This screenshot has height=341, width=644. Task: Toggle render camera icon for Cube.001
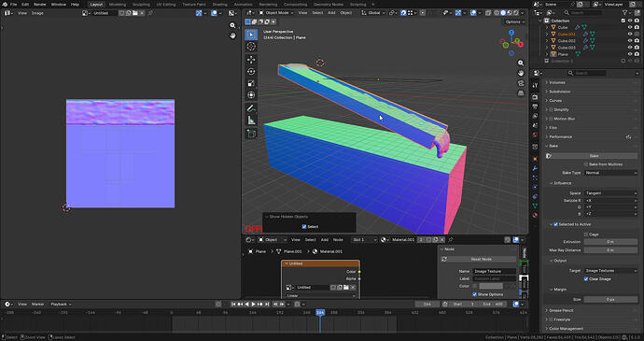click(x=637, y=35)
